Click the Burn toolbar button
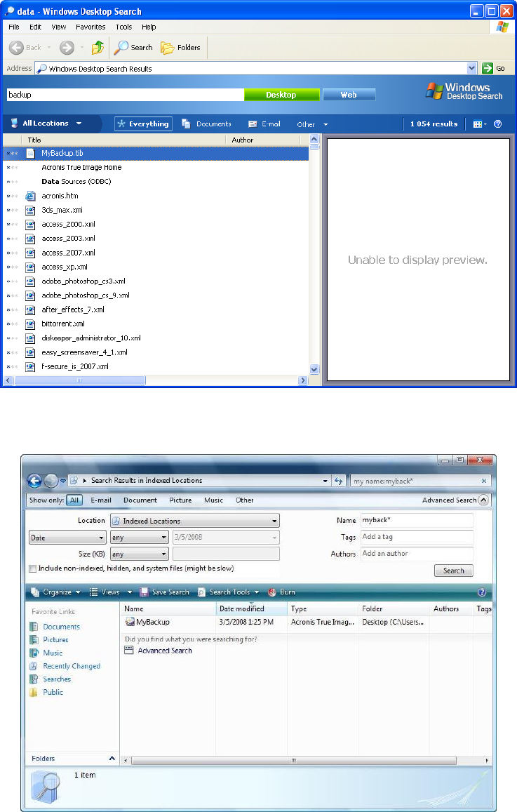This screenshot has height=812, width=517. 281,592
